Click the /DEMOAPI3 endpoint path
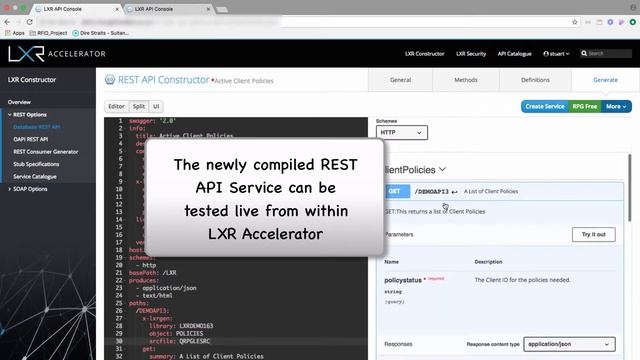This screenshot has height=360, width=640. 431,191
